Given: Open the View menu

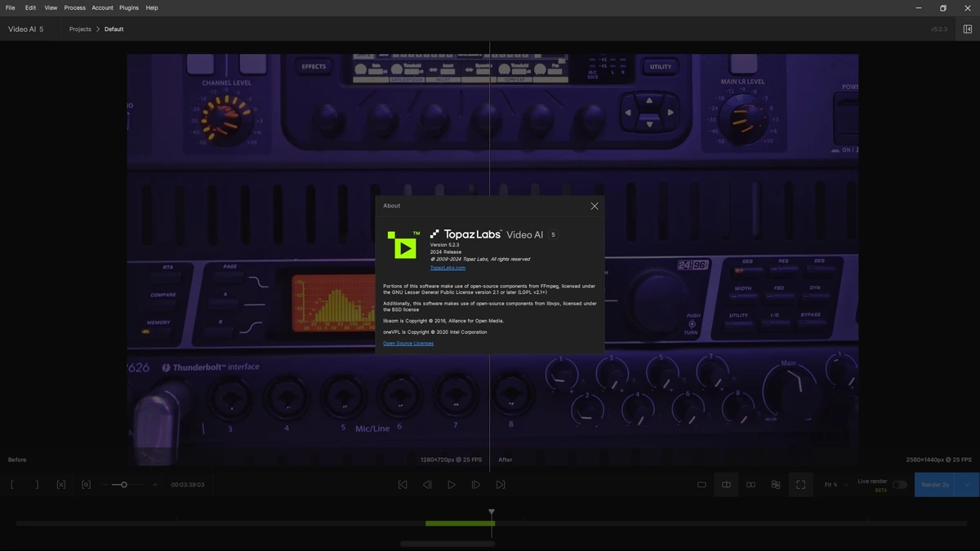Looking at the screenshot, I should pyautogui.click(x=51, y=7).
